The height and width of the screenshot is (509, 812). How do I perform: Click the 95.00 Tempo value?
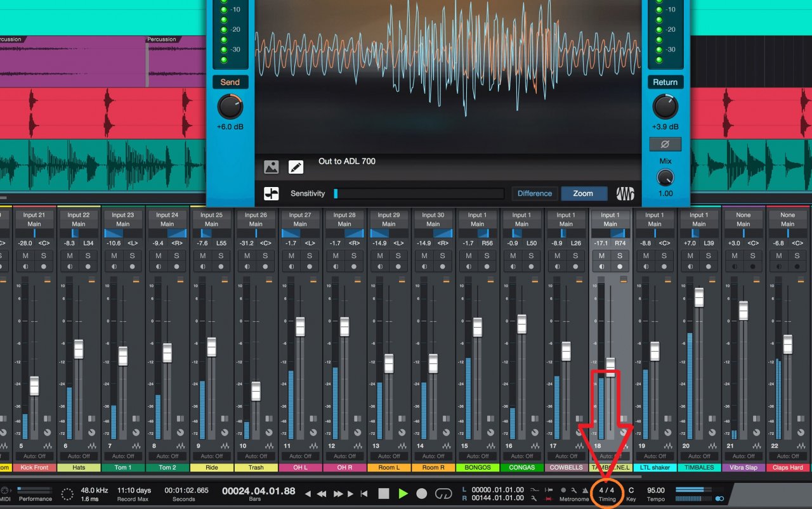pos(655,490)
